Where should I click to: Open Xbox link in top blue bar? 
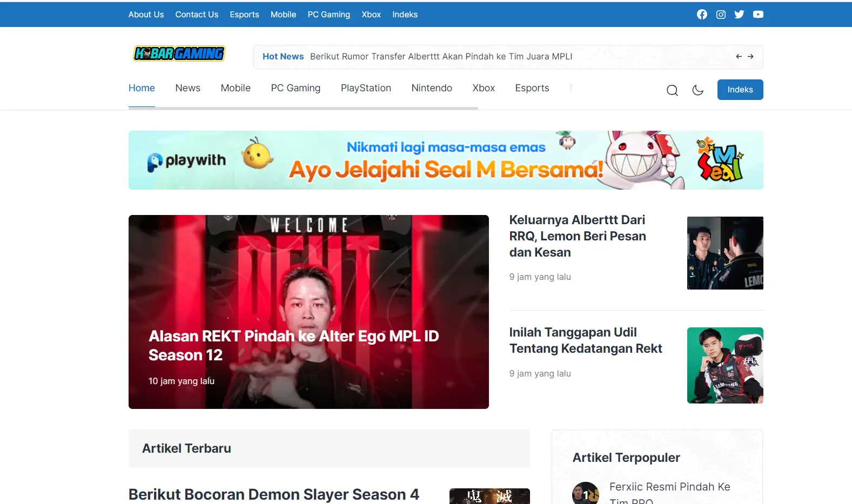(x=371, y=15)
